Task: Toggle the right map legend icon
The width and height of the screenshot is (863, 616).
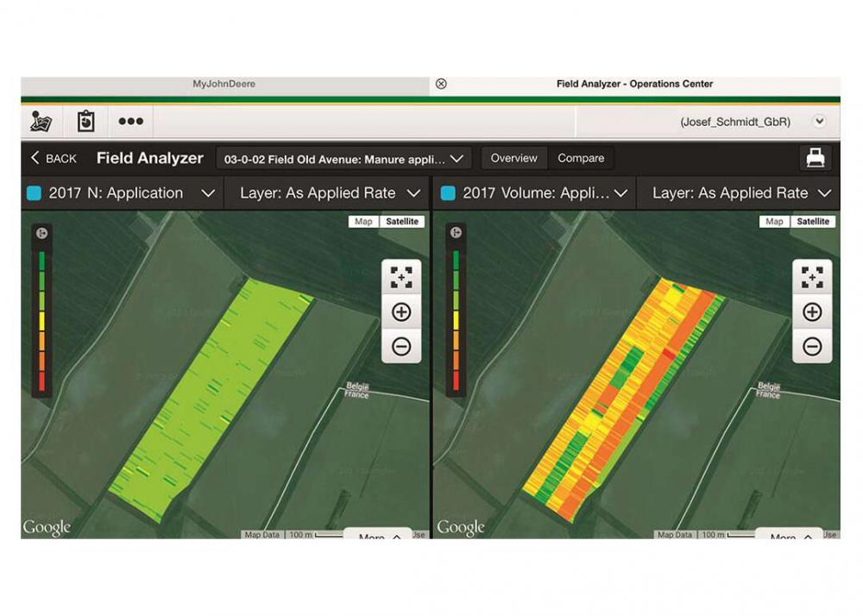Action: (456, 233)
